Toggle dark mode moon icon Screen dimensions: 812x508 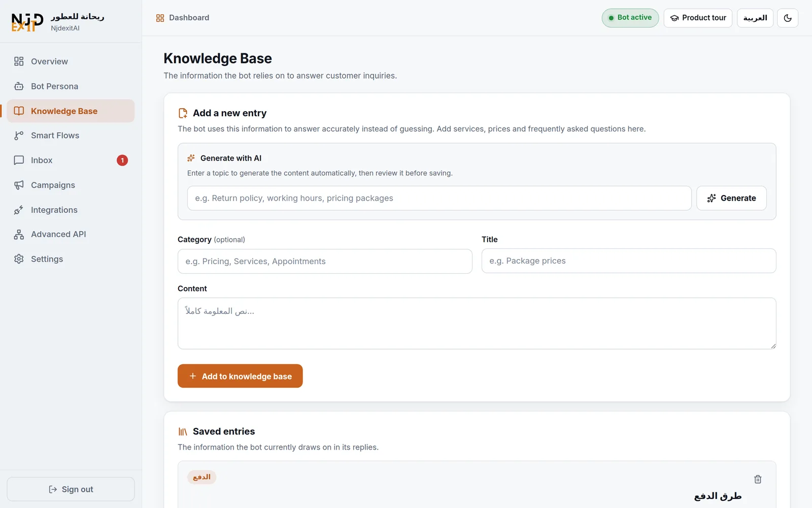pyautogui.click(x=788, y=18)
